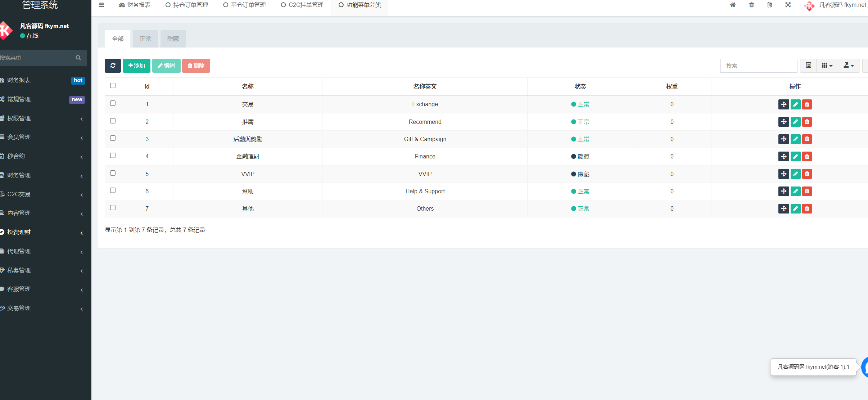Open the columns dropdown above the table
The image size is (868, 400).
(x=827, y=66)
